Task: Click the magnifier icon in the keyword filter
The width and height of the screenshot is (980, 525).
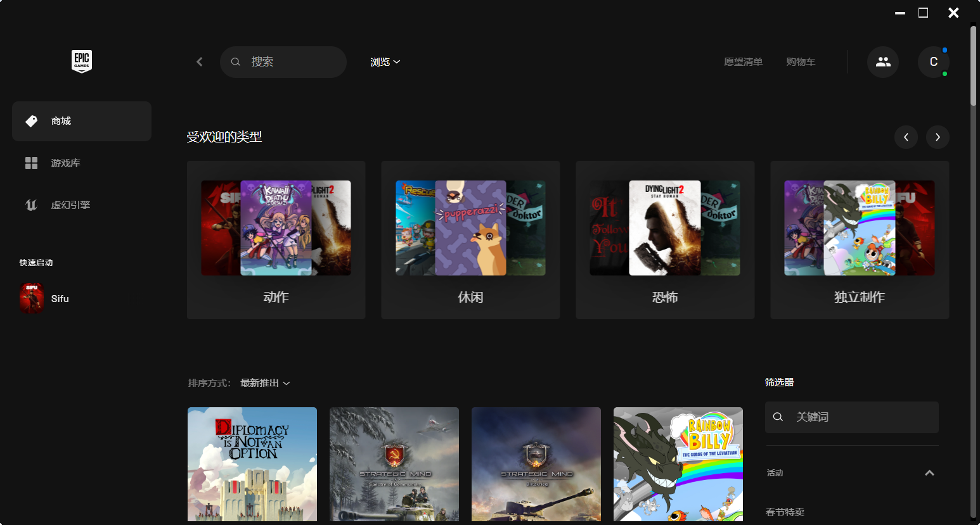Action: coord(778,417)
